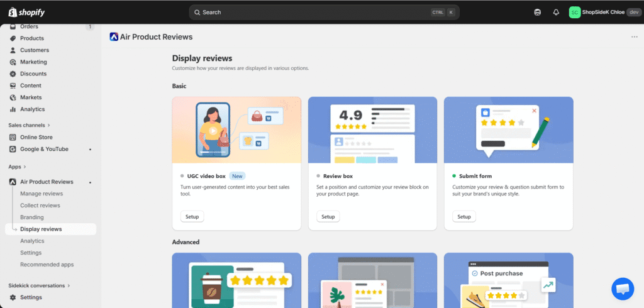Expand Sidekick conversations section
The height and width of the screenshot is (308, 644).
[39, 285]
